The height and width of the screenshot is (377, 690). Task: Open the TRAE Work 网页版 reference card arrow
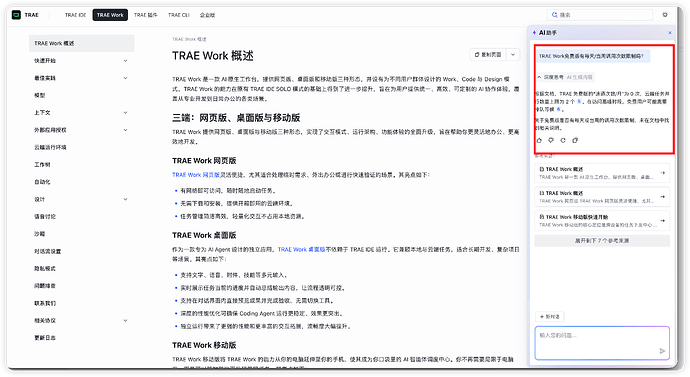coord(663,197)
